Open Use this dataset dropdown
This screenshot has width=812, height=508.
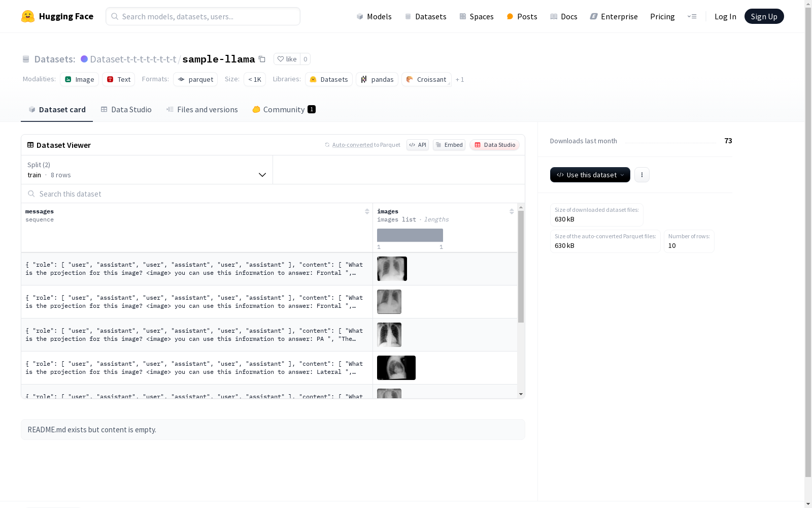coord(590,175)
